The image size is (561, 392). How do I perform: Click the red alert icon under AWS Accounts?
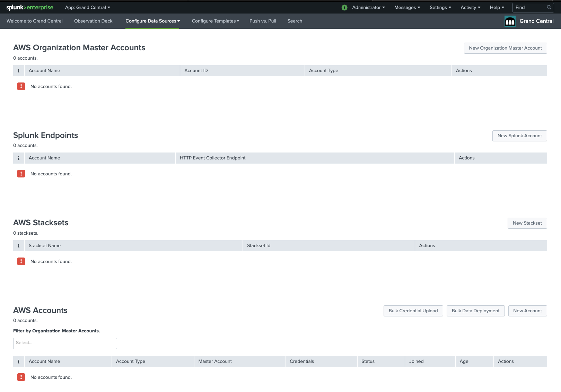(21, 377)
